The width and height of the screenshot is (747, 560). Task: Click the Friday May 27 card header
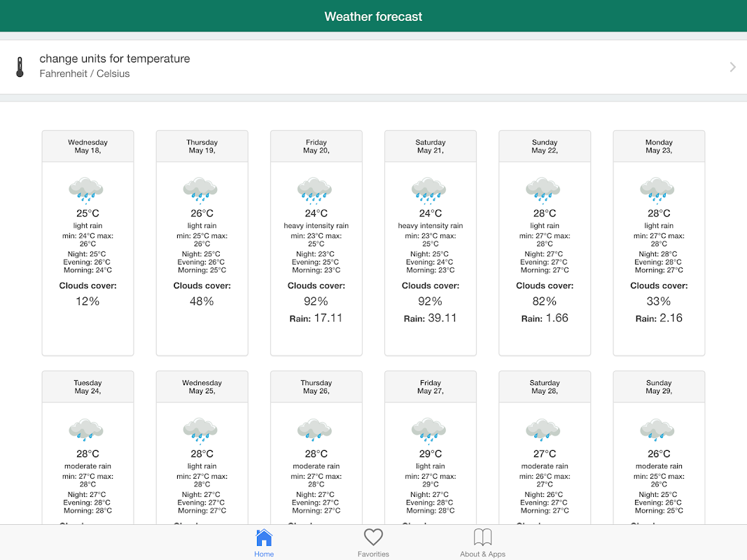coord(431,386)
